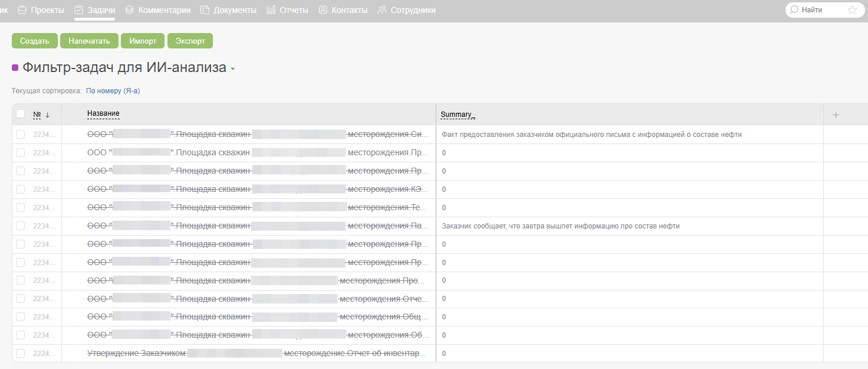Click the Экспорт button
The image size is (868, 369).
tap(190, 41)
